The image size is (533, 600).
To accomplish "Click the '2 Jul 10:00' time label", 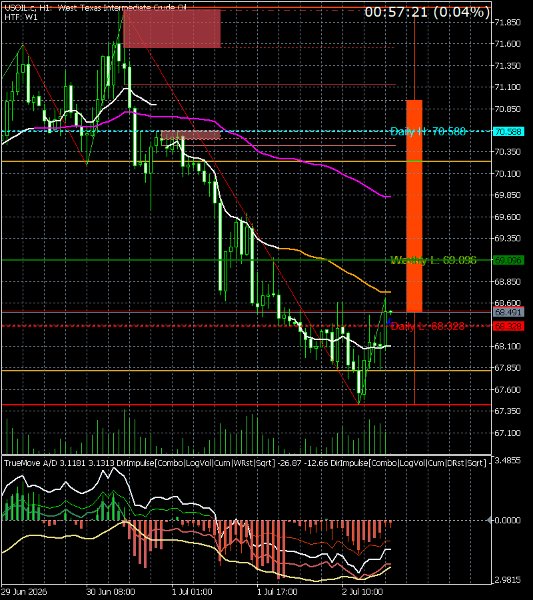I will point(362,592).
